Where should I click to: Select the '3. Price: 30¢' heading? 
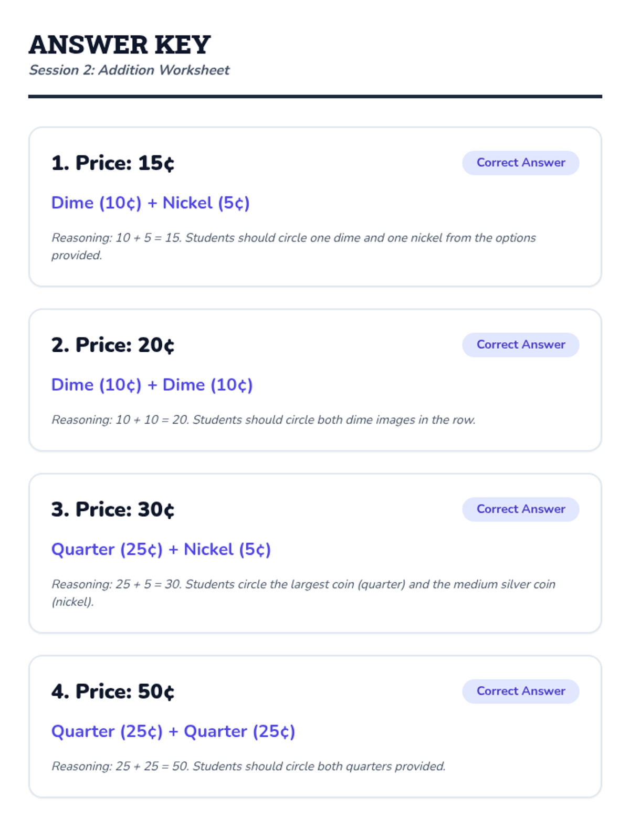113,510
